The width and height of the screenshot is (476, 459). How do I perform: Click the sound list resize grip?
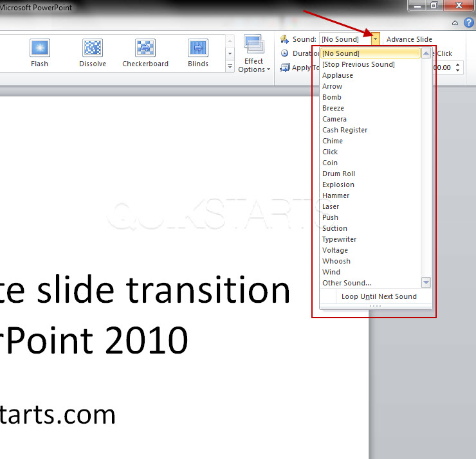[376, 306]
